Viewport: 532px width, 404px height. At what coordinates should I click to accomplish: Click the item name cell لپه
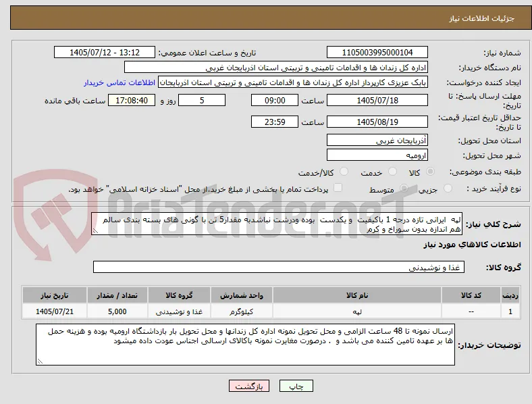point(357,311)
